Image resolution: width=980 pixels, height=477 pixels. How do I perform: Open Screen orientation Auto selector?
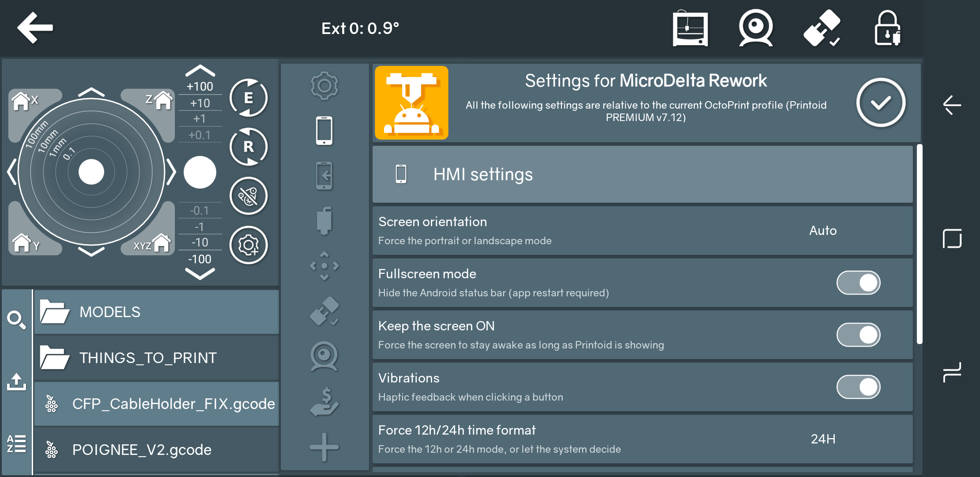point(822,231)
